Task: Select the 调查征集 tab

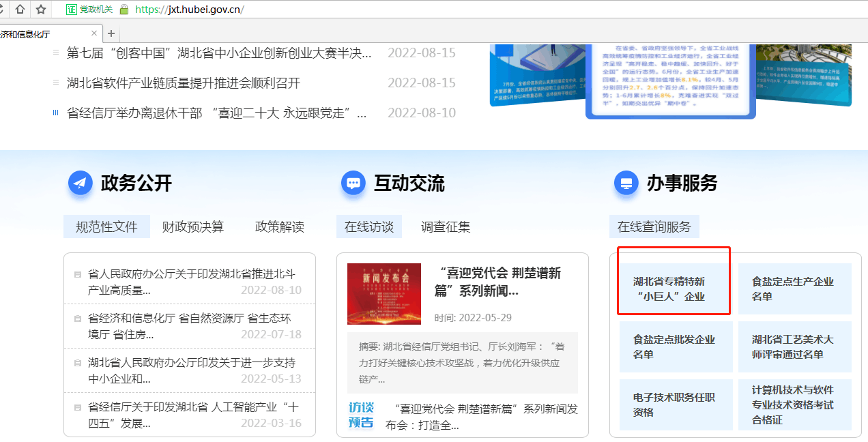Action: tap(445, 226)
